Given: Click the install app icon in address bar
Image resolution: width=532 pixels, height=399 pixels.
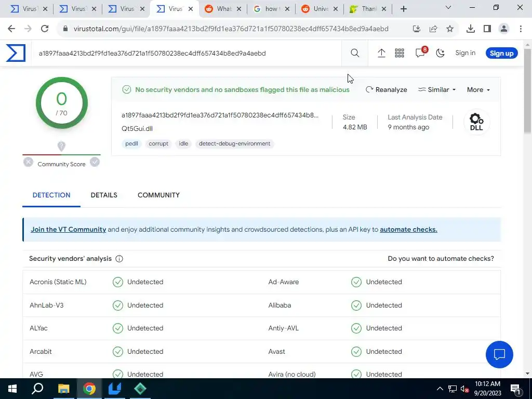Looking at the screenshot, I should coord(417,29).
